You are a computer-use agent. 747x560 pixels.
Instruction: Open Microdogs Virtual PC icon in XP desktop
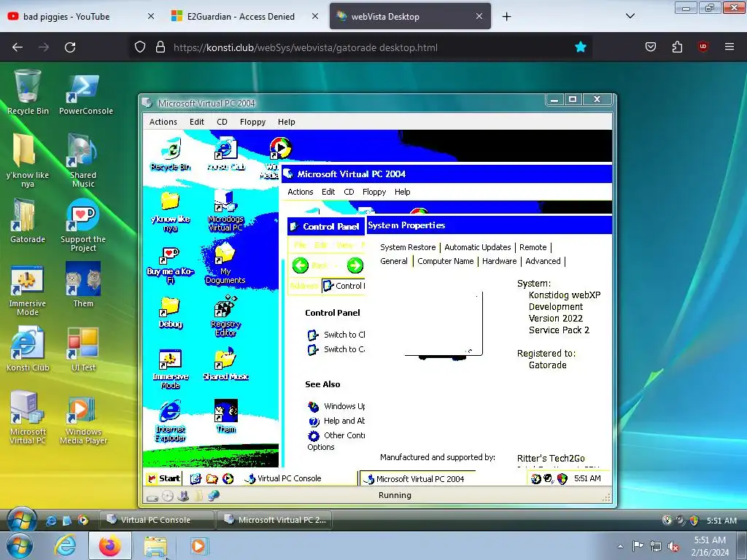coord(226,211)
